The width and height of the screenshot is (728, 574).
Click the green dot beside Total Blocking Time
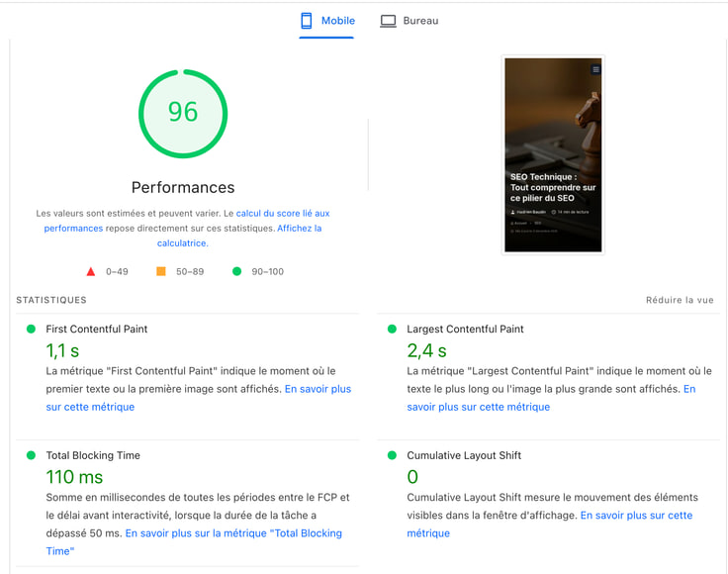click(31, 455)
